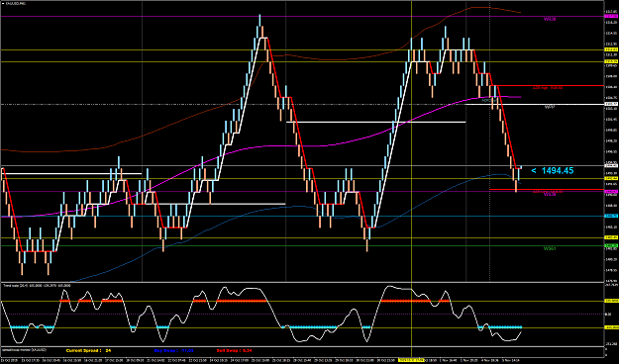
Task: Click the cyan price tag on price axis
Action: (x=611, y=216)
